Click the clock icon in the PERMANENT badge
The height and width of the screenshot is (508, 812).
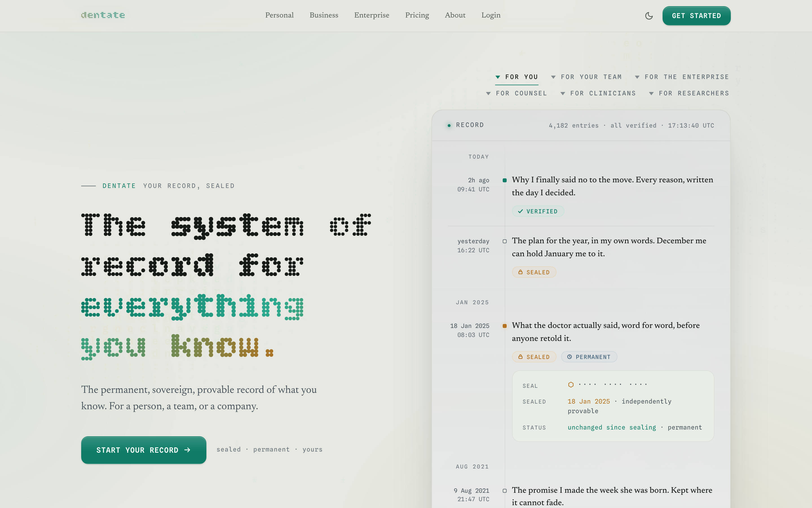coord(570,357)
